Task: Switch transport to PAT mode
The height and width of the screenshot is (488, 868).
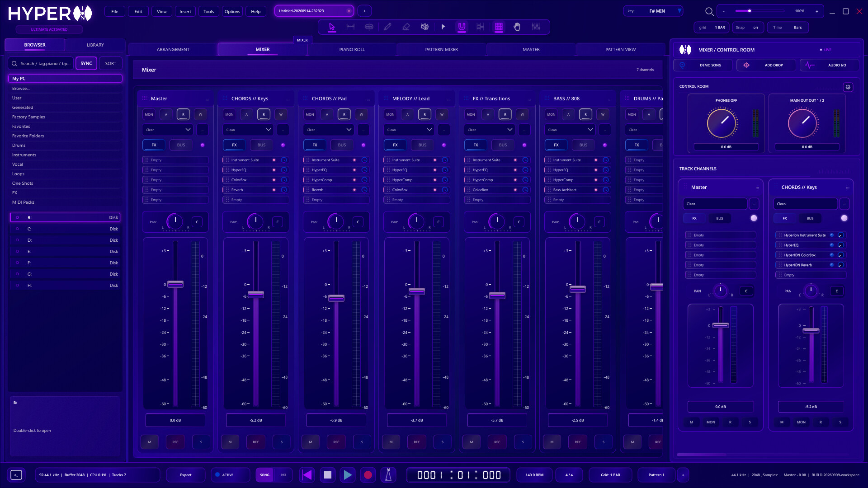Action: (x=283, y=475)
